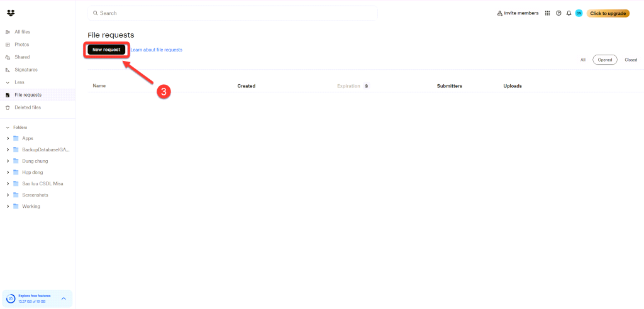The image size is (644, 309).
Task: Select the Opened filter pill
Action: tap(604, 60)
